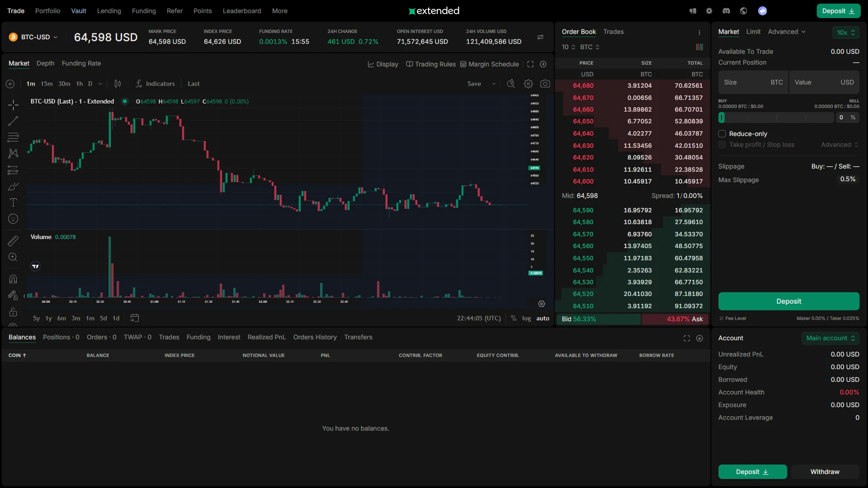
Task: Toggle magnet mode on chart
Action: [x=13, y=279]
